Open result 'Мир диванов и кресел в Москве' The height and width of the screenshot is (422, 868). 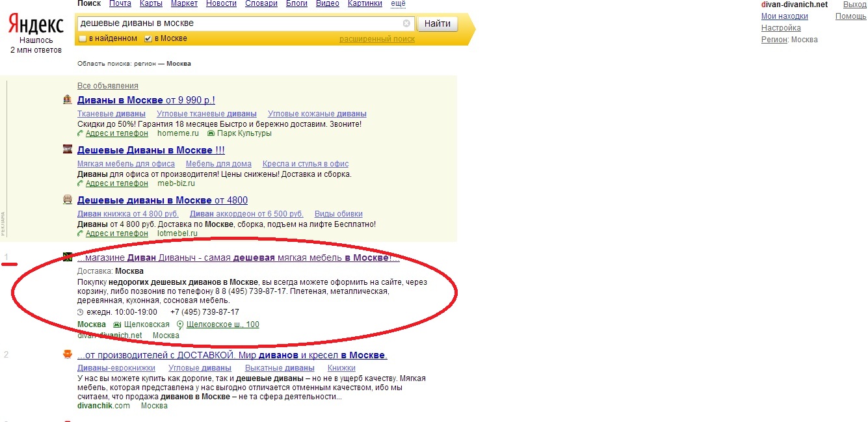(x=232, y=355)
